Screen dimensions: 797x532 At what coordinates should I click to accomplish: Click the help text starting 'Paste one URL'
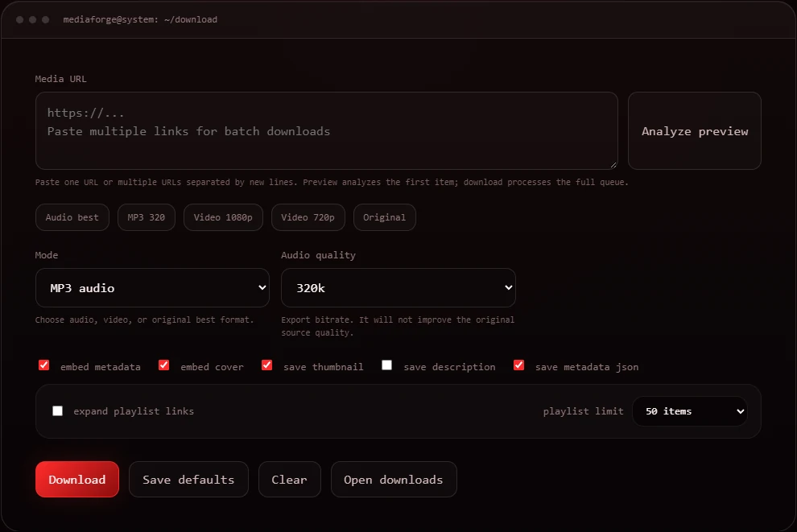click(332, 182)
